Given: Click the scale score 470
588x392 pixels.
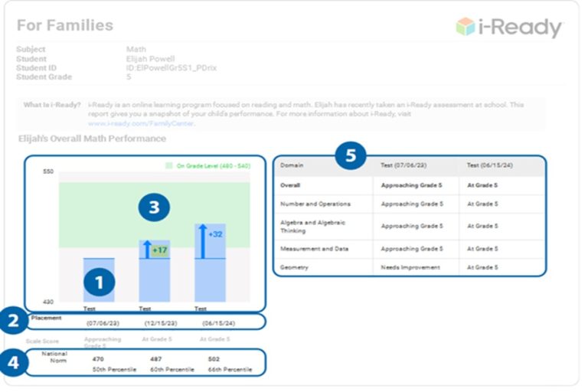Looking at the screenshot, I should [98, 359].
